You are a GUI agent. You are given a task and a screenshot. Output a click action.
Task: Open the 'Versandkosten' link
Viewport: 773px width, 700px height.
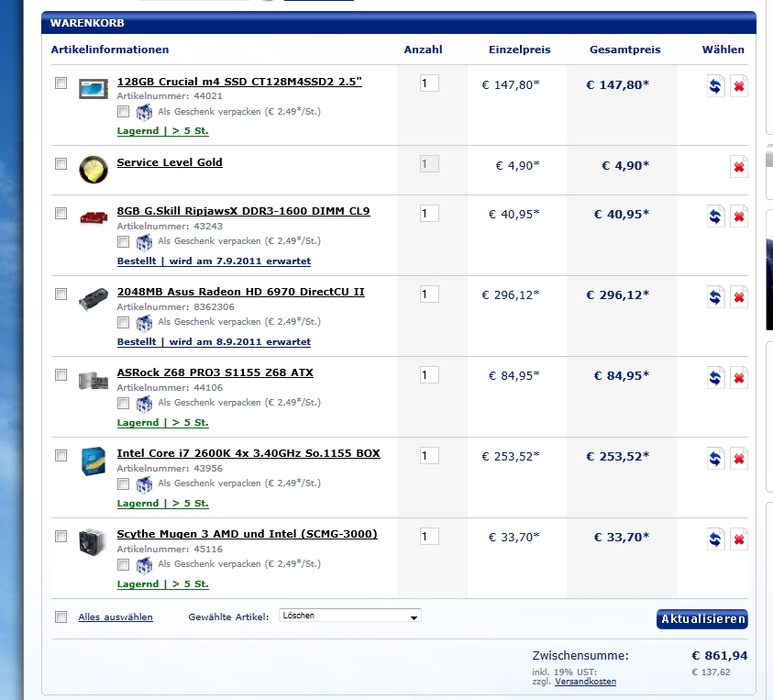[585, 682]
